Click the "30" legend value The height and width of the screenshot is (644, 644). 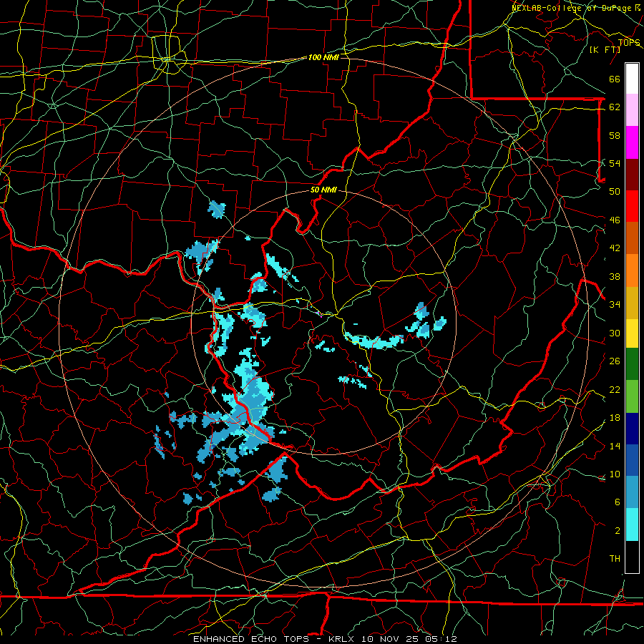(615, 333)
